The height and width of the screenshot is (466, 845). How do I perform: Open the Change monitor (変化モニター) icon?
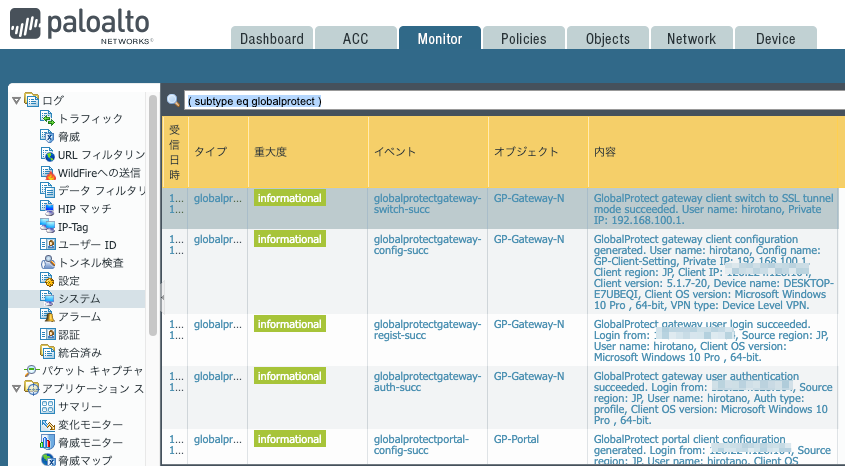[x=47, y=425]
